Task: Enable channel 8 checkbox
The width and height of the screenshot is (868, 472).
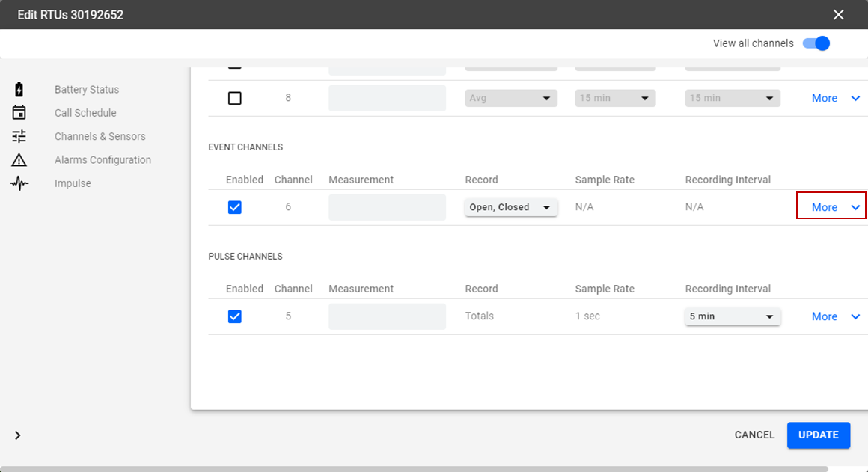Action: tap(235, 98)
